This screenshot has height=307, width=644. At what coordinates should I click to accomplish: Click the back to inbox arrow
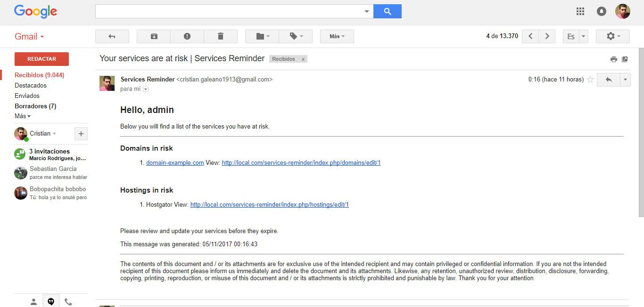coord(112,36)
